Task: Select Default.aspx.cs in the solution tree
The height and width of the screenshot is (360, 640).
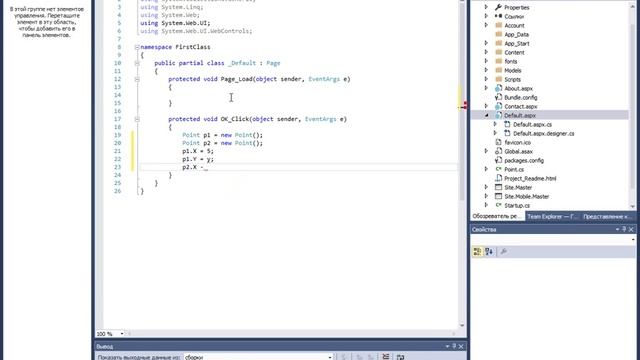Action: [x=532, y=124]
